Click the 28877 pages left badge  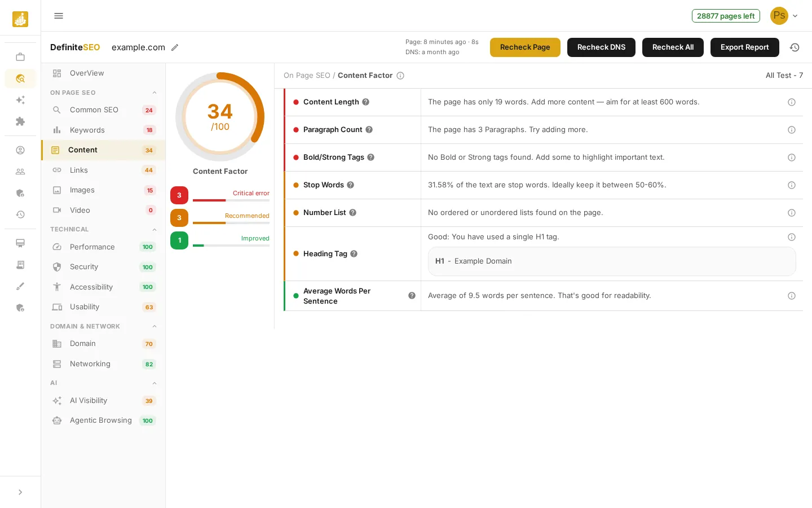726,16
